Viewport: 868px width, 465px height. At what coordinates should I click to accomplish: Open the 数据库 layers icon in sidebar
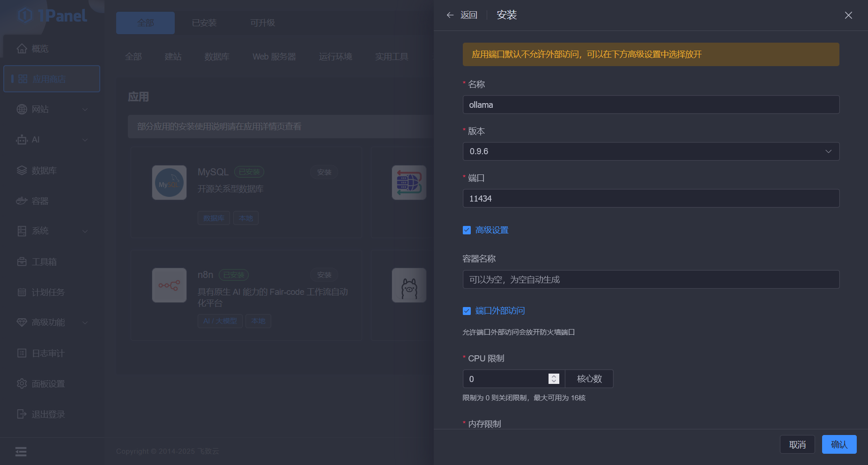point(22,171)
